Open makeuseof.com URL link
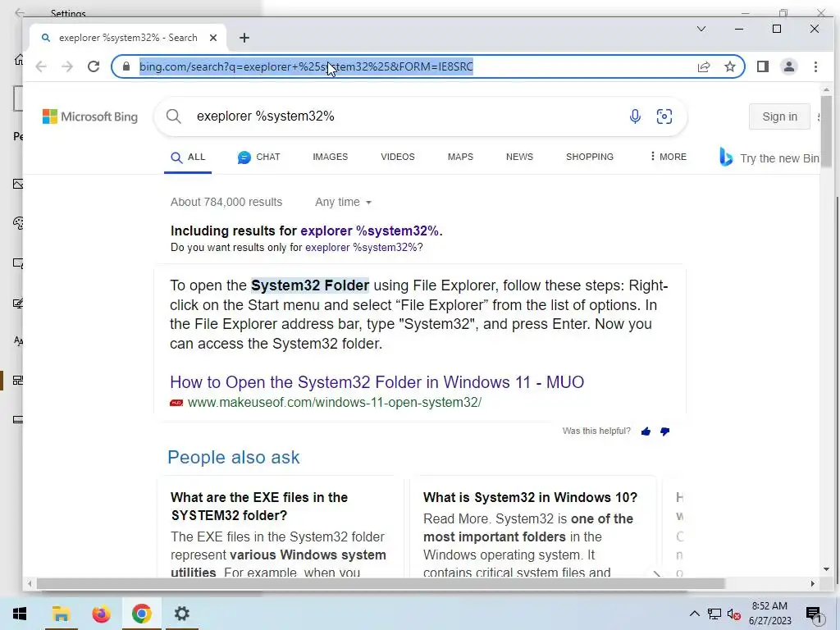This screenshot has width=840, height=630. point(335,402)
